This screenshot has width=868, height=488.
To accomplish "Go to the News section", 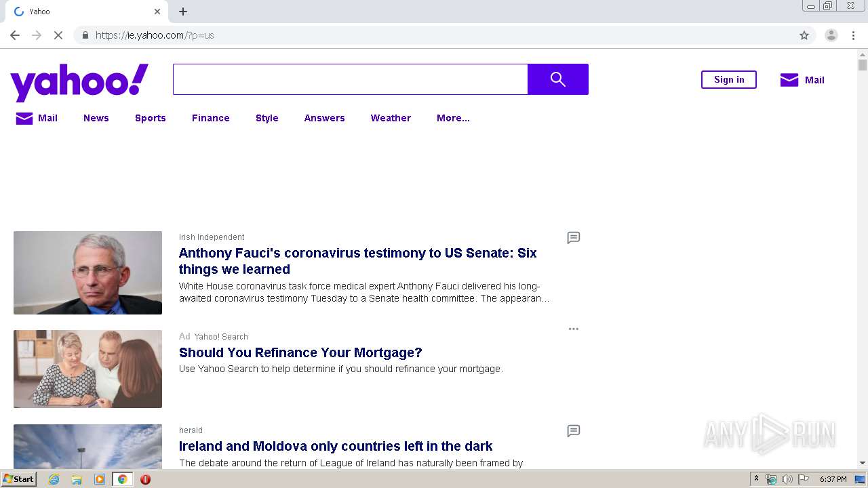I will click(96, 118).
